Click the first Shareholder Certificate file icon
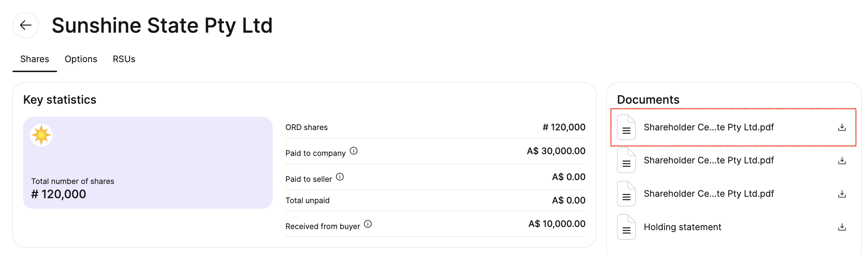The height and width of the screenshot is (255, 868). 626,127
